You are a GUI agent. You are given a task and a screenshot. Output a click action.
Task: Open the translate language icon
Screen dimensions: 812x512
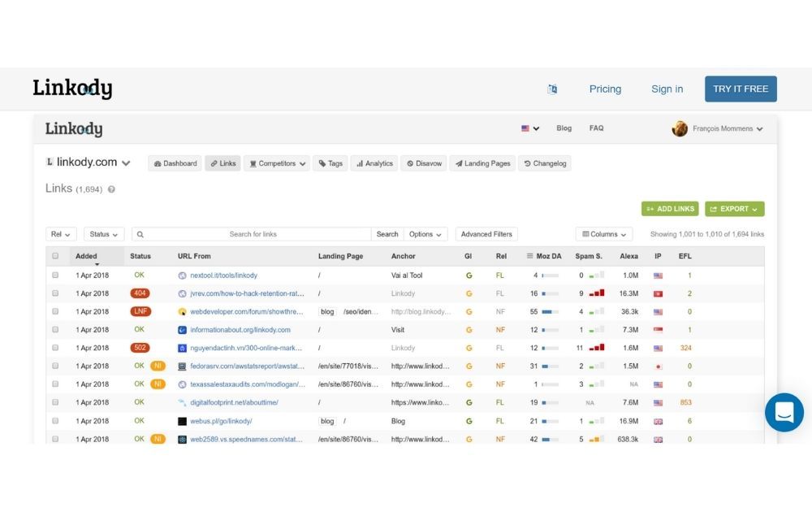(x=552, y=89)
